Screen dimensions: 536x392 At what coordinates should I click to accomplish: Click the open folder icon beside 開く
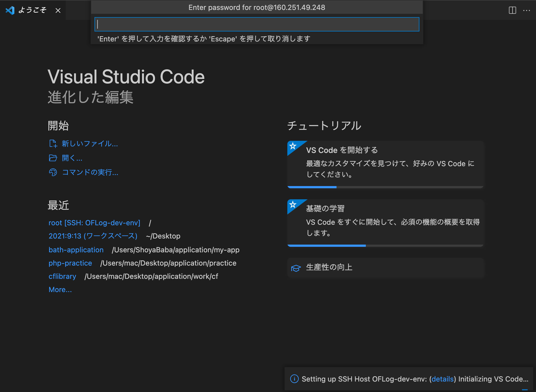[53, 158]
